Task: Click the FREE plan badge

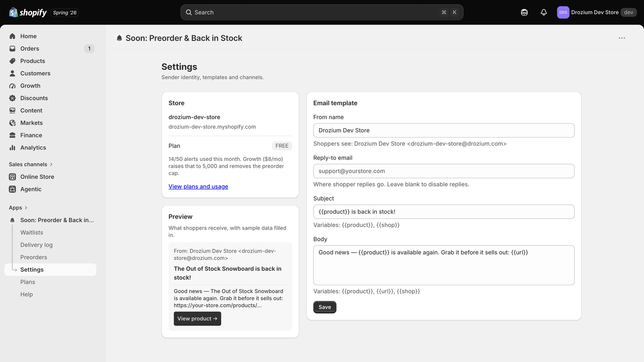Action: pos(282,146)
